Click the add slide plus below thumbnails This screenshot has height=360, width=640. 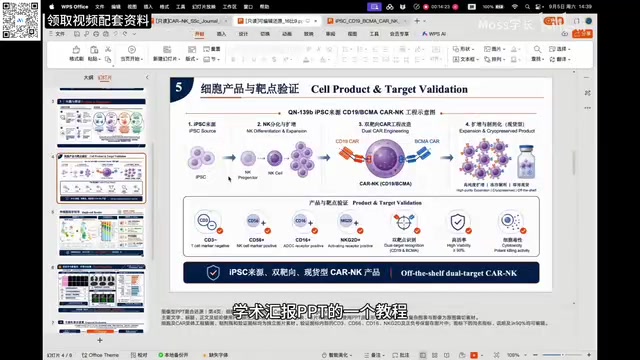pos(100,340)
